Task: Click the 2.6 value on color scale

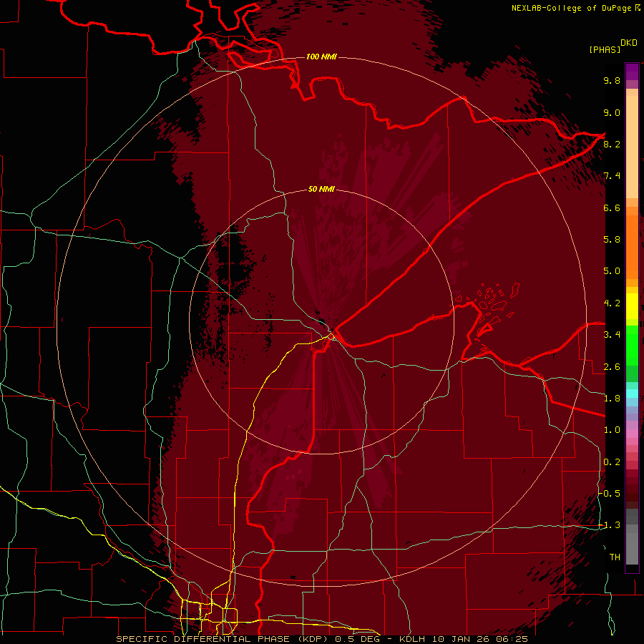Action: 612,367
